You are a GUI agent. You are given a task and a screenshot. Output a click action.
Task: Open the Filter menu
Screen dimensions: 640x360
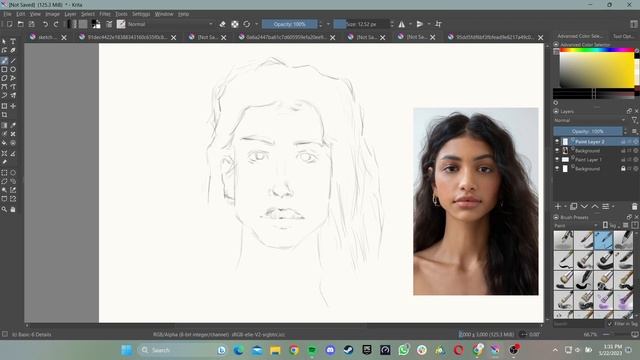tap(105, 14)
